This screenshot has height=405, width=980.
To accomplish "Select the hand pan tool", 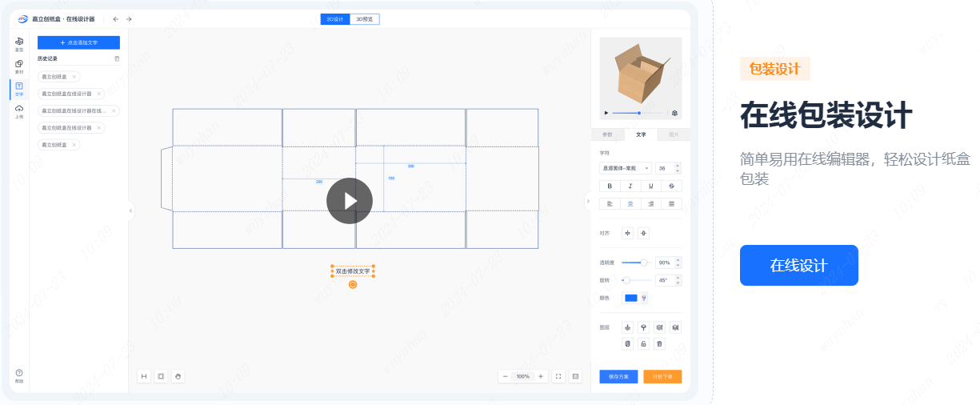I will tap(178, 376).
